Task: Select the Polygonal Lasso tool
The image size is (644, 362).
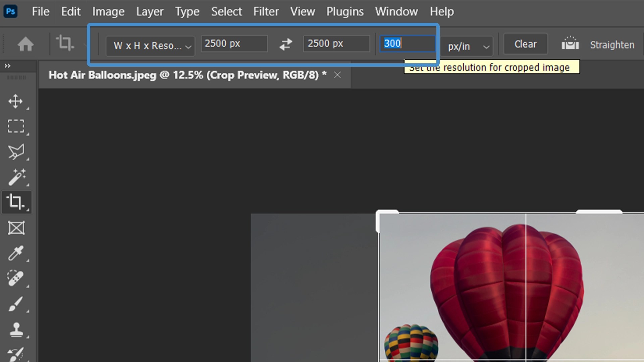Action: click(16, 152)
